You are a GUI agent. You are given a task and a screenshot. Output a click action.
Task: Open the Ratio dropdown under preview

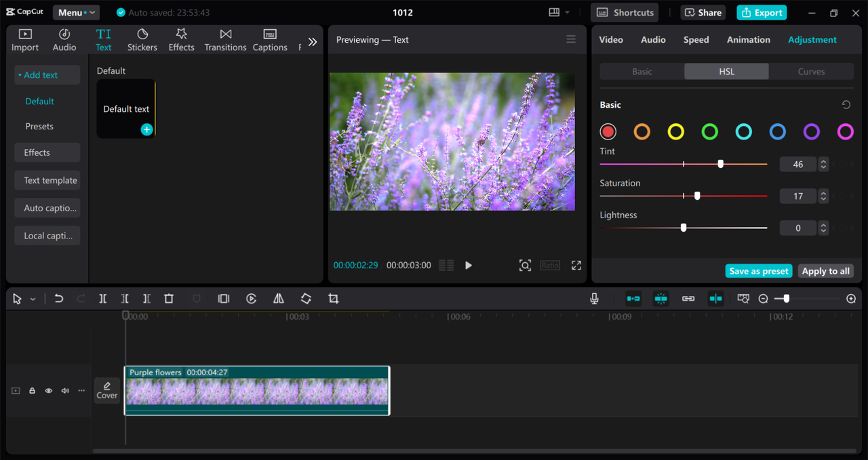click(550, 266)
